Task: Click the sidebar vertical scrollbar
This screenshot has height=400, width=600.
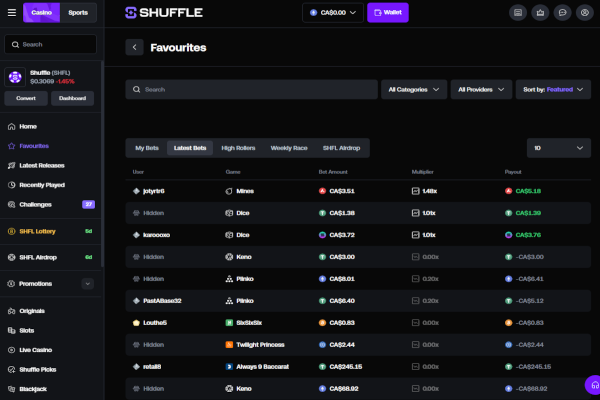Action: 102,164
